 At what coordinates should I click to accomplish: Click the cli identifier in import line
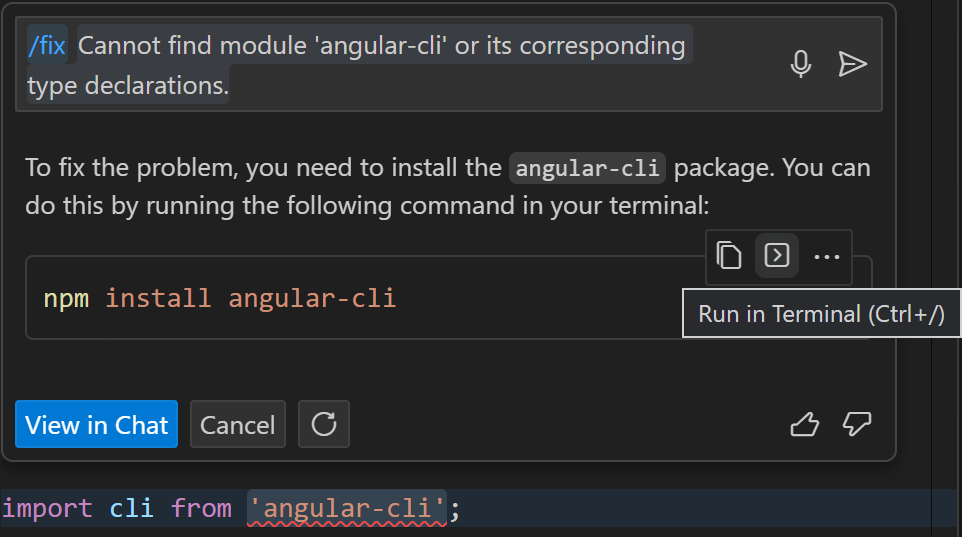[131, 508]
